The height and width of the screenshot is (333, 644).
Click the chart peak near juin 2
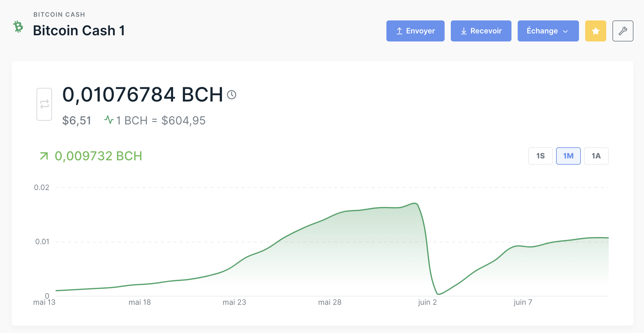tap(415, 203)
